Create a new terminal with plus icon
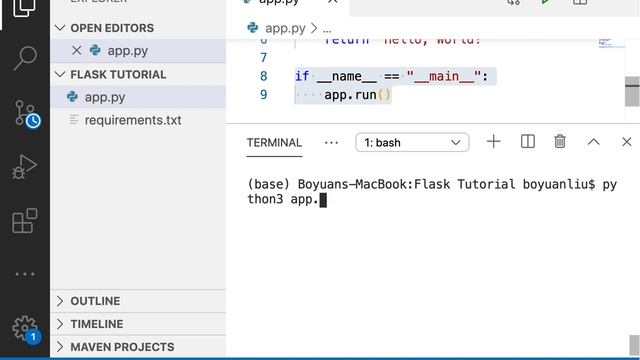The image size is (640, 360). 493,142
